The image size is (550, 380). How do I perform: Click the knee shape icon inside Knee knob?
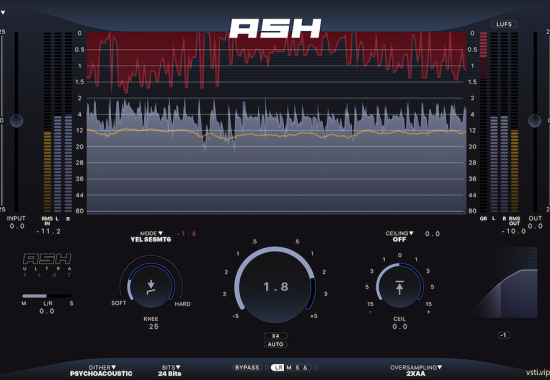[x=151, y=287]
